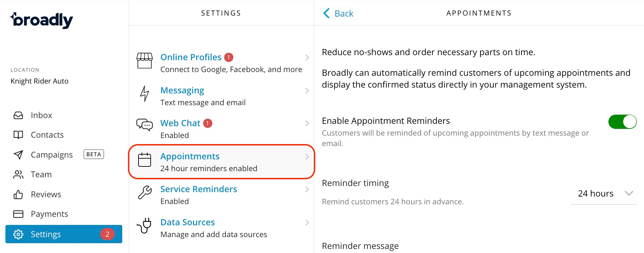
Task: Click the Online Profiles storefront icon
Action: click(145, 61)
